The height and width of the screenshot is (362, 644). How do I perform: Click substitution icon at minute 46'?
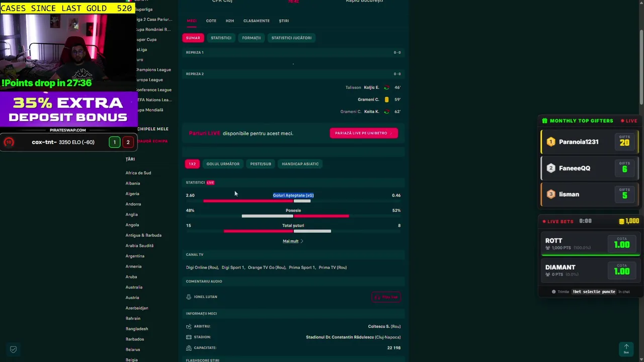(x=386, y=87)
